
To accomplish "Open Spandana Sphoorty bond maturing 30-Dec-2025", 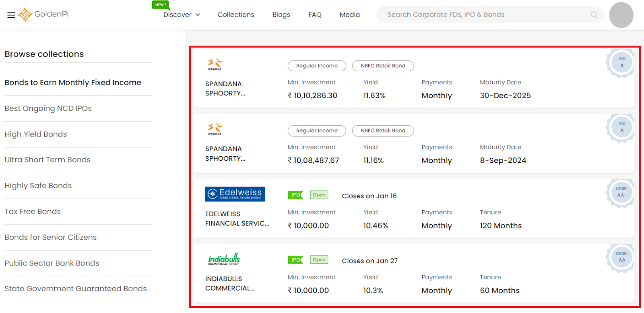I will tap(225, 89).
